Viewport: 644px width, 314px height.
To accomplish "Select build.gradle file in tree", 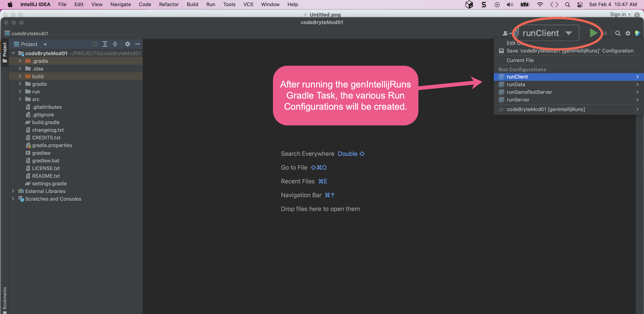I will coord(46,122).
